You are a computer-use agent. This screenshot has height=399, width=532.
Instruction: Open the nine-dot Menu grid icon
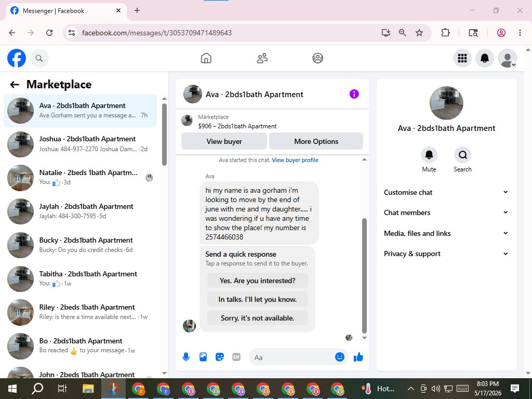462,58
